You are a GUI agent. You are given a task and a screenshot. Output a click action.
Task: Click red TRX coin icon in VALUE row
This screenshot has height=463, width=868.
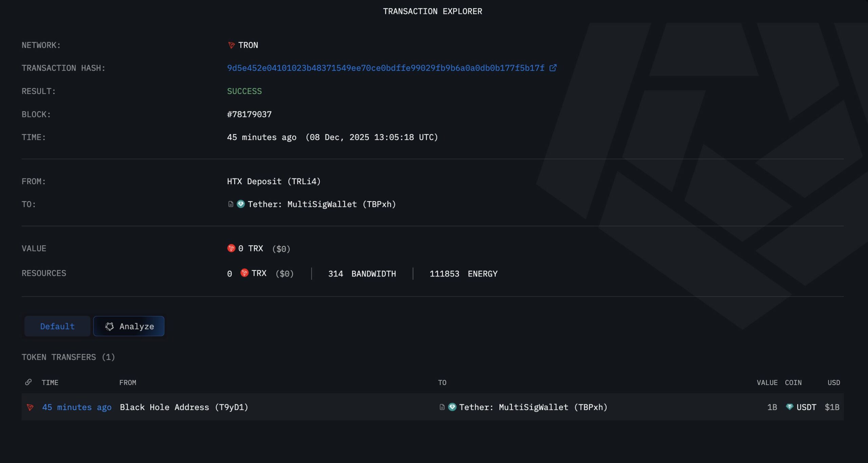[x=231, y=248]
